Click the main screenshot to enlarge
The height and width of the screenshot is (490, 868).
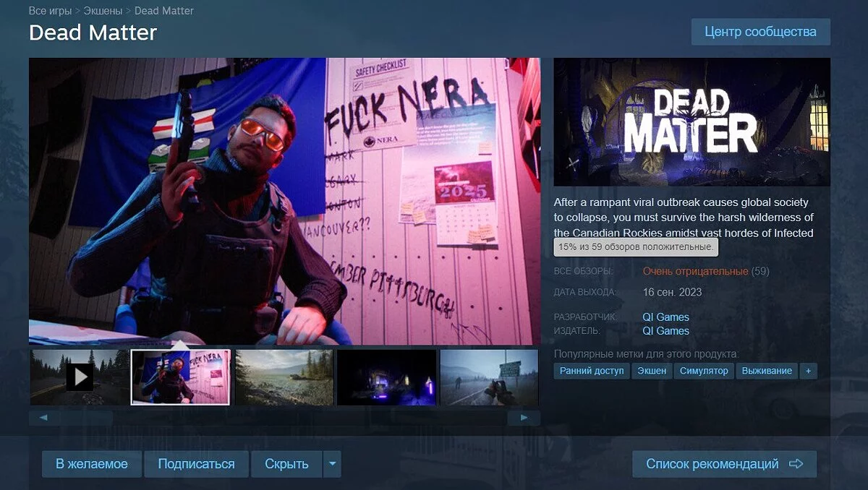tap(284, 201)
